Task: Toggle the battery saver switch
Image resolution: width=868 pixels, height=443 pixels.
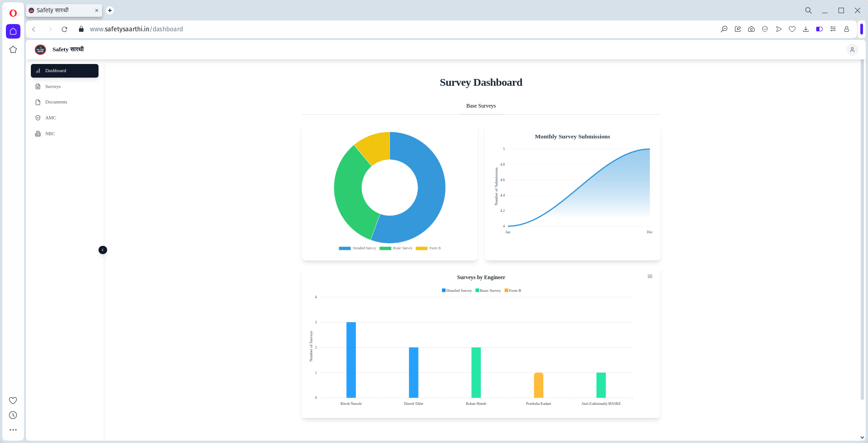Action: pos(819,29)
